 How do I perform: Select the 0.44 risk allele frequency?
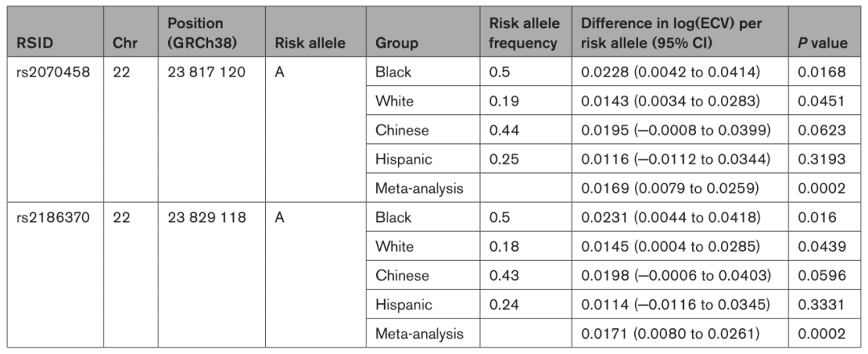pos(502,130)
